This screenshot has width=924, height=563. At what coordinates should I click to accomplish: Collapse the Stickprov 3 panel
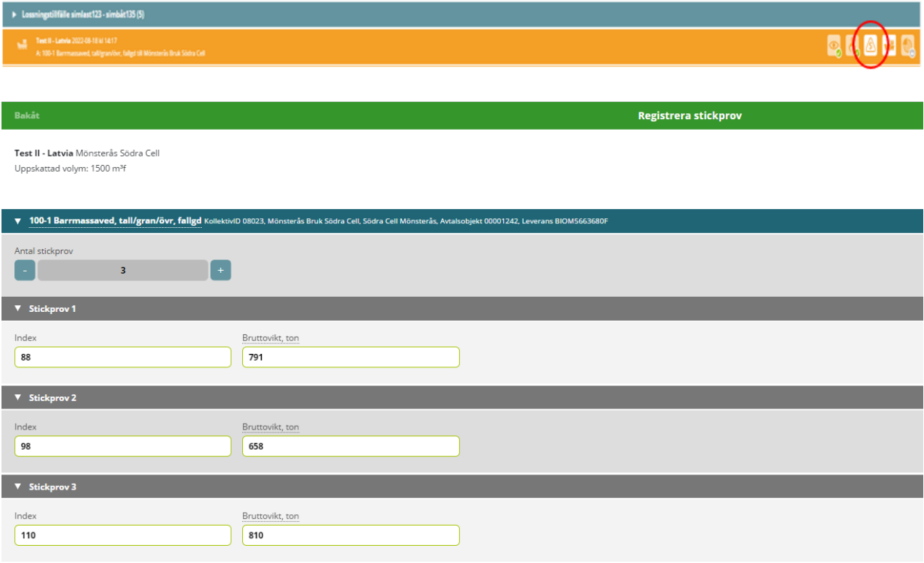pos(18,487)
